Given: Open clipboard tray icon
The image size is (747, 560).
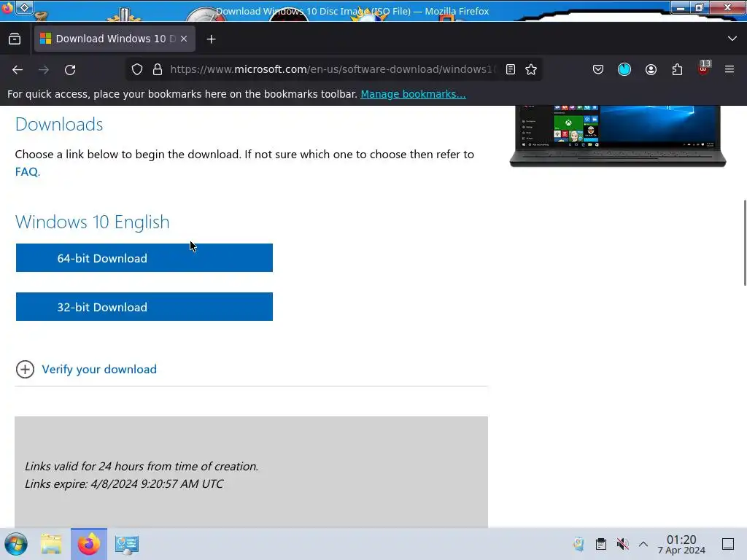Looking at the screenshot, I should (x=601, y=544).
